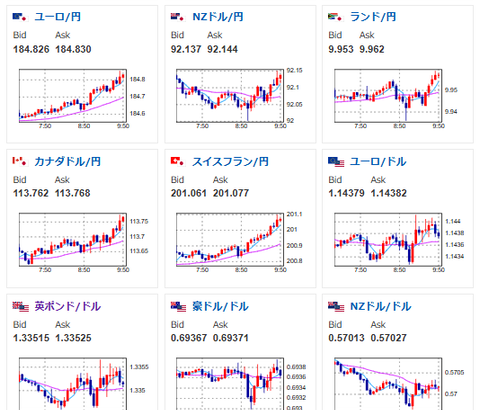Open the NZドル/ドル link

380,306
